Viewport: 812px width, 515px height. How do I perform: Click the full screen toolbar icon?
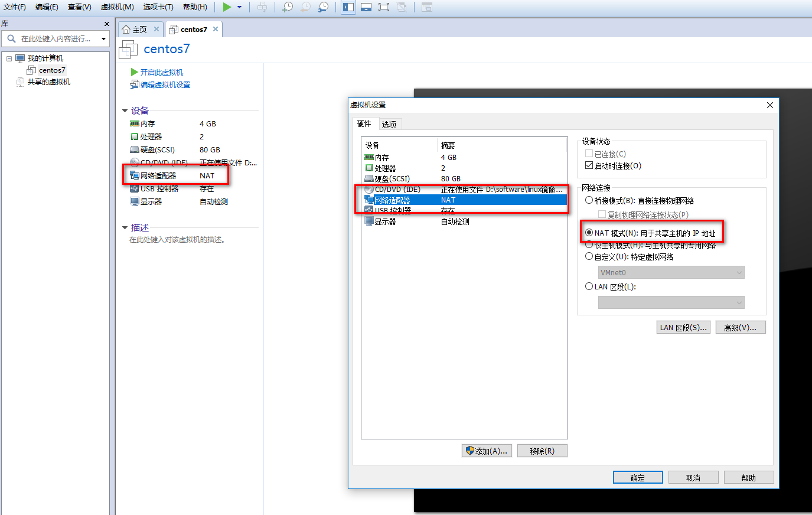[x=384, y=7]
